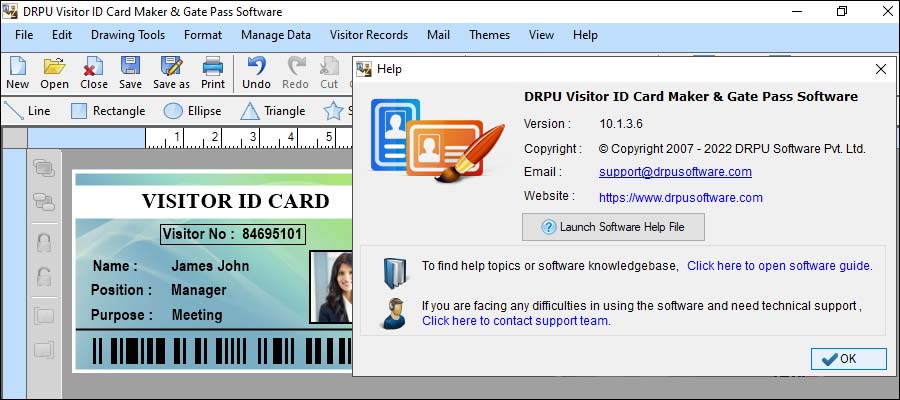Select the Visitor No : 84695101 box
900x400 pixels.
(232, 234)
